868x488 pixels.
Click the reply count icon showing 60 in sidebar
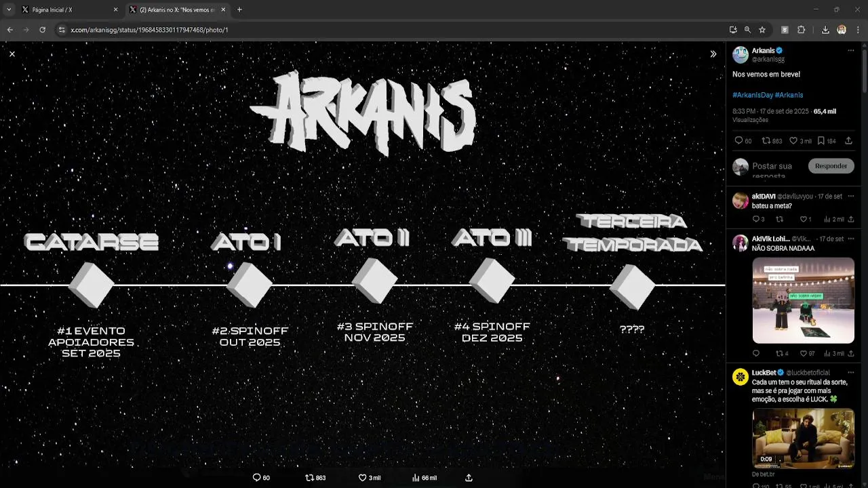[743, 141]
